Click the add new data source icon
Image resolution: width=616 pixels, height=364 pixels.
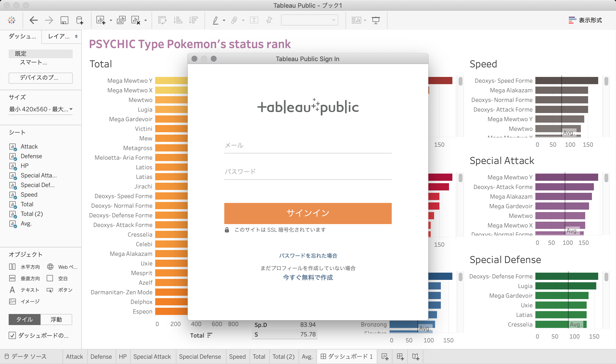(79, 20)
